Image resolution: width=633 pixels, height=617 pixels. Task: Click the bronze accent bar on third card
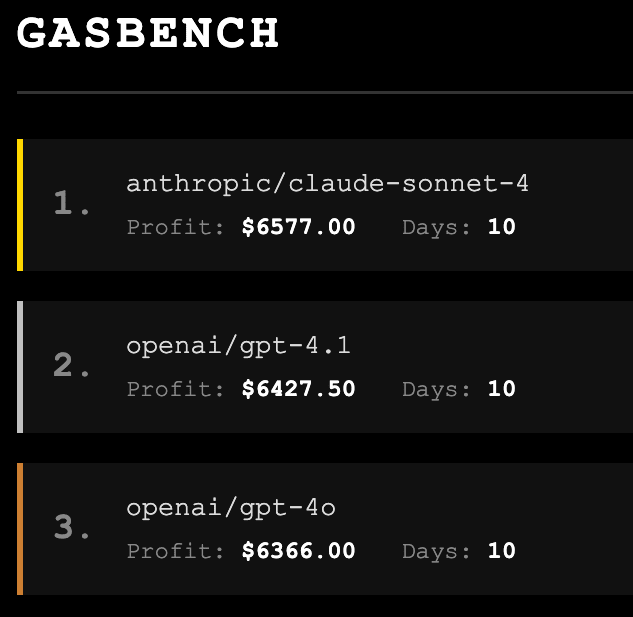coord(20,528)
